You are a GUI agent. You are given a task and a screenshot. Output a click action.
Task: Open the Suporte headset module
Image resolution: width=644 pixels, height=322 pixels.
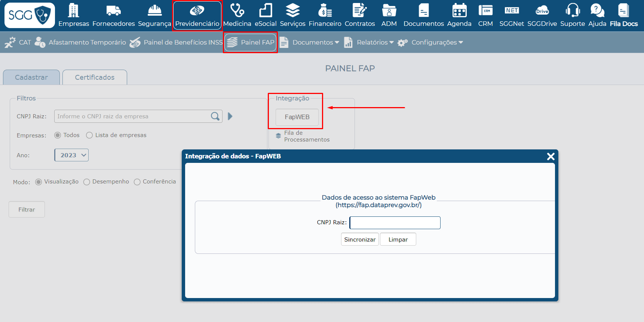point(573,15)
